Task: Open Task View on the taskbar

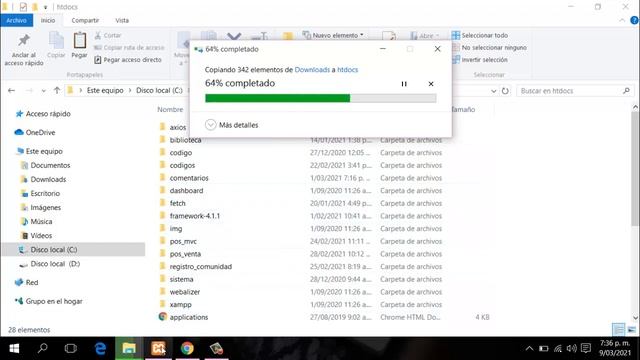Action: [71, 348]
